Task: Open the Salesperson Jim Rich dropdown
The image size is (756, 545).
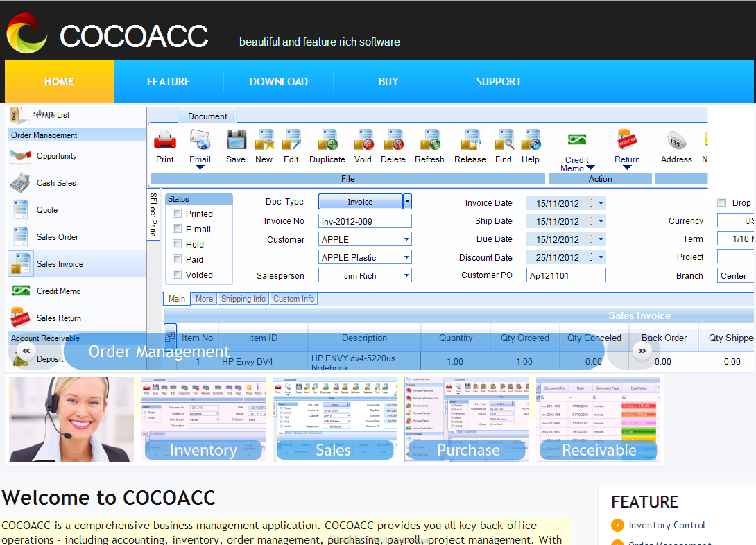Action: 406,275
